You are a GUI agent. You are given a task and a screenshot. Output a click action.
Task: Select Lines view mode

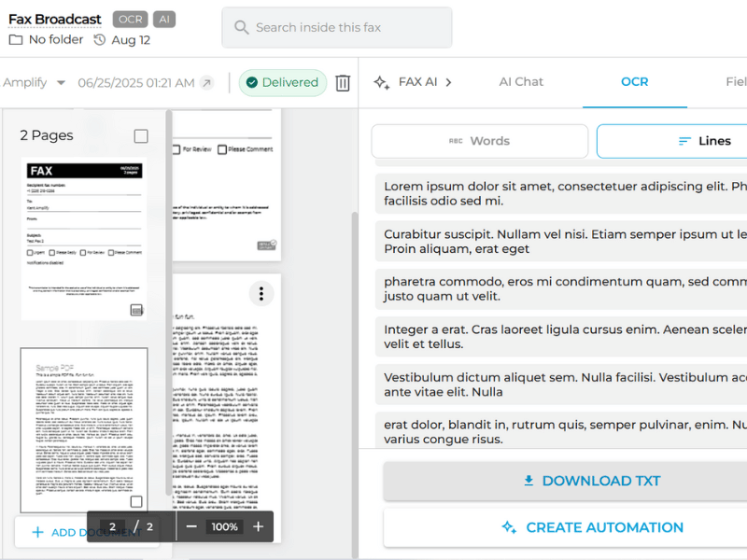click(x=671, y=141)
